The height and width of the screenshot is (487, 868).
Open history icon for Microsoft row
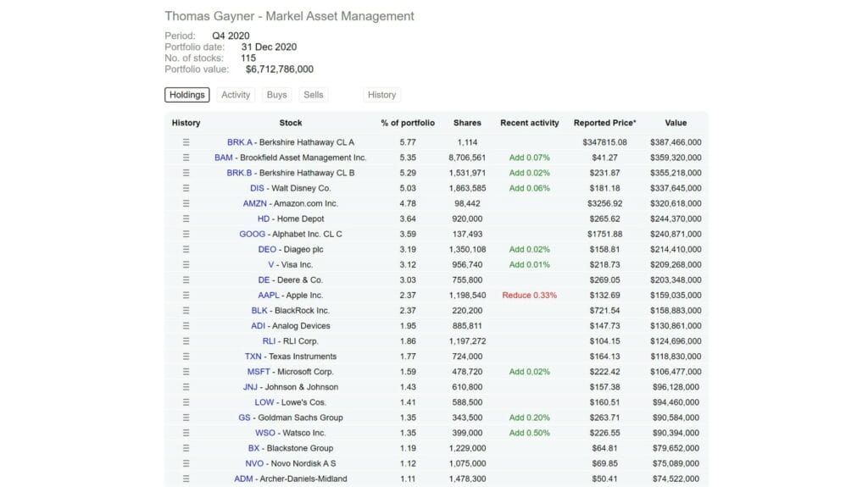pyautogui.click(x=186, y=372)
